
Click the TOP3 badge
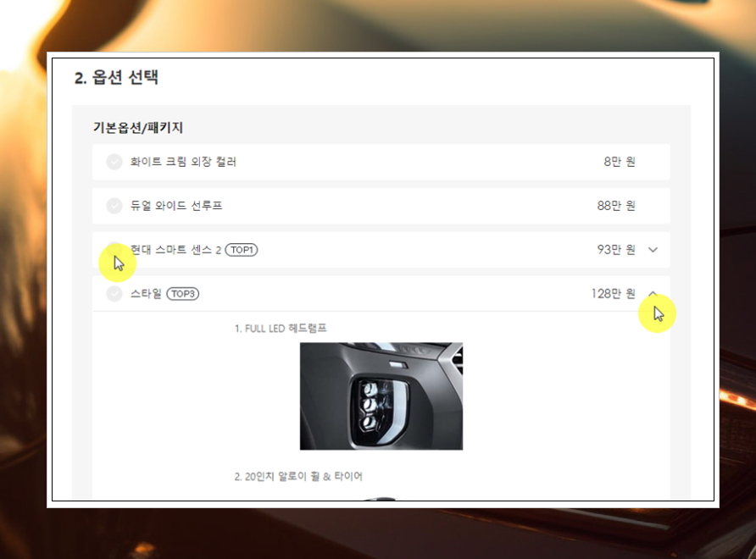183,293
